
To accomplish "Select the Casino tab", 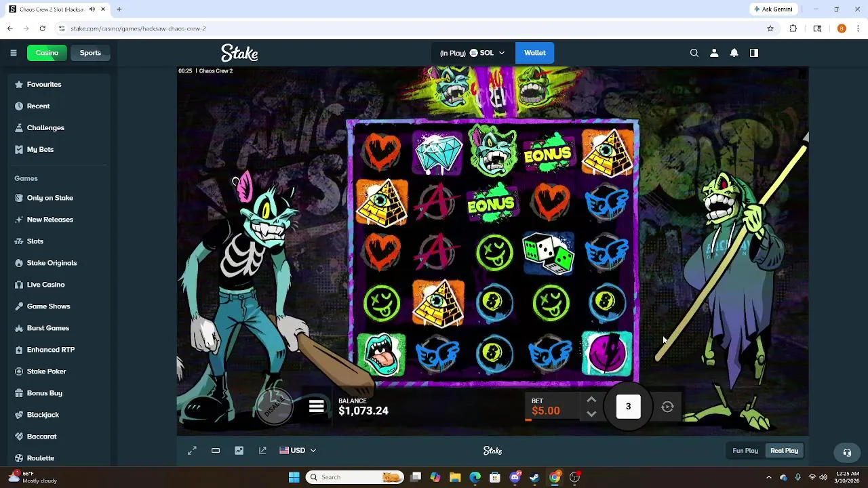I will (x=47, y=53).
